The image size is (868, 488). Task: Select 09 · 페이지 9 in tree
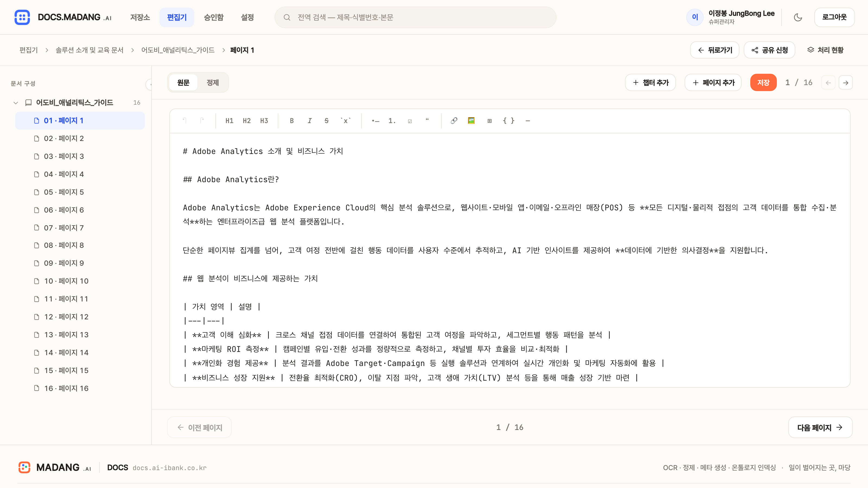[x=80, y=263]
